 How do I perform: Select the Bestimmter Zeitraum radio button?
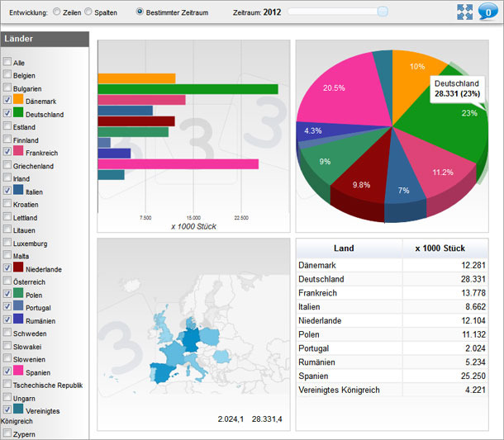(x=140, y=12)
